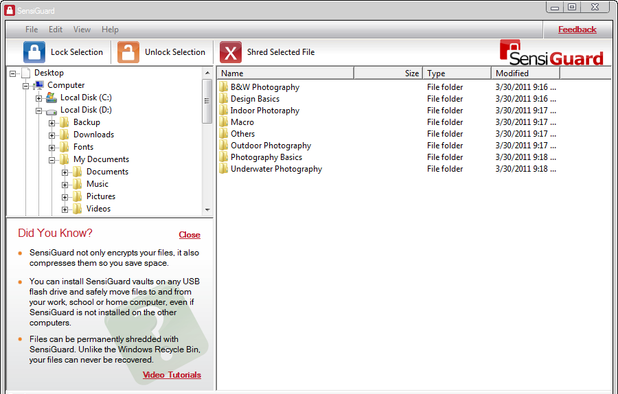Click the folder tree scrollbar thumb
The height and width of the screenshot is (394, 618).
tap(207, 101)
